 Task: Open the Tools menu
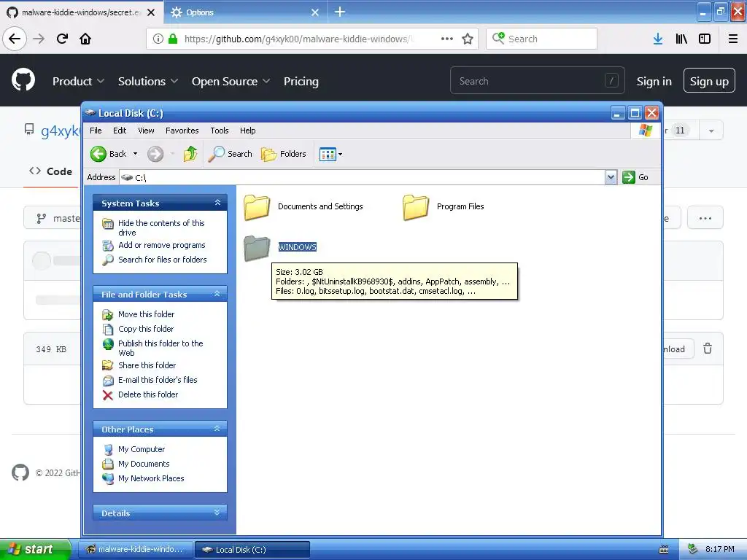(219, 131)
